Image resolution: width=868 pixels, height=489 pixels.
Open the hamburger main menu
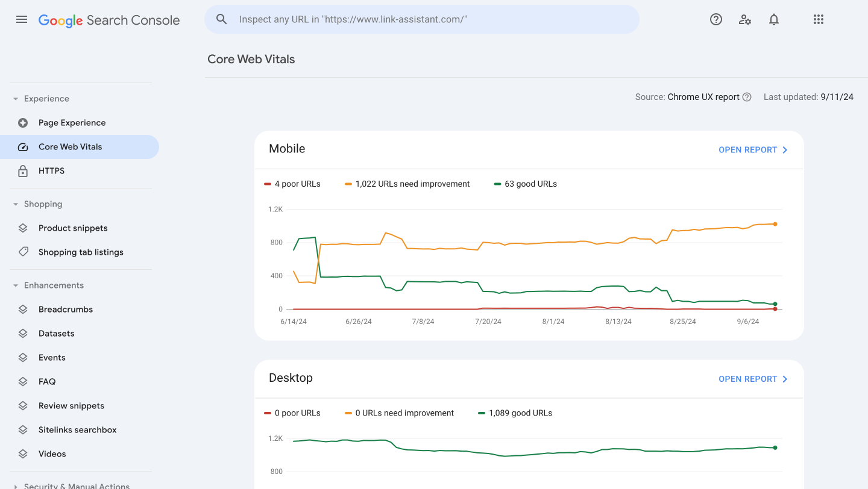pyautogui.click(x=22, y=19)
